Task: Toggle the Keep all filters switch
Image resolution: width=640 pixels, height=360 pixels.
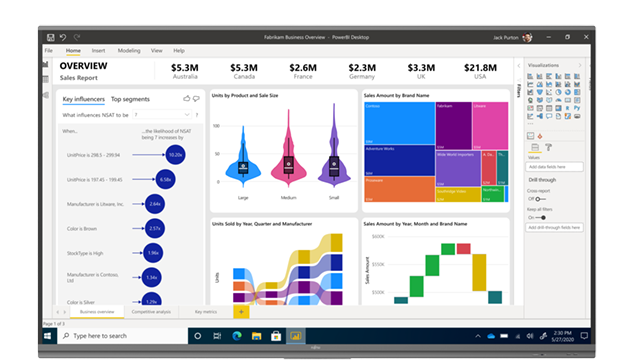Action: 540,218
